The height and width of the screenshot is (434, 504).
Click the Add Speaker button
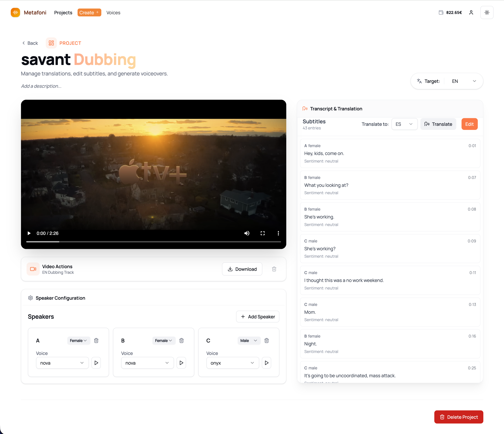pos(258,317)
